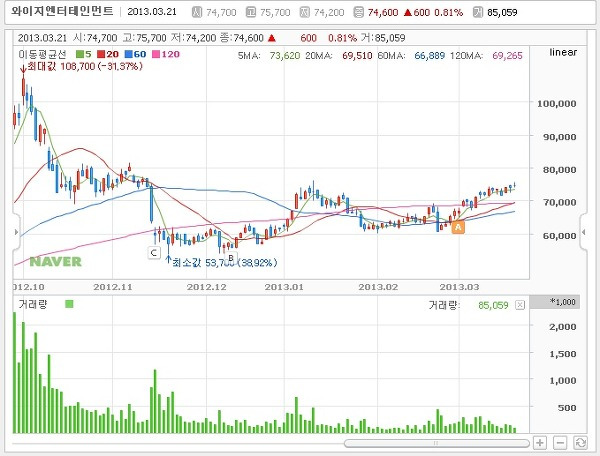Expand the right side panel arrow
This screenshot has height=456, width=600.
tap(583, 232)
